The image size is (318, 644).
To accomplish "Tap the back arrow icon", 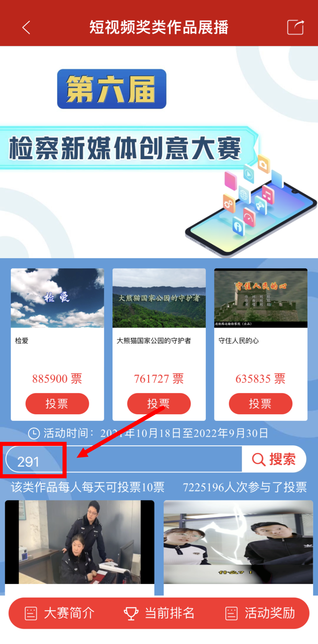I will pos(26,27).
